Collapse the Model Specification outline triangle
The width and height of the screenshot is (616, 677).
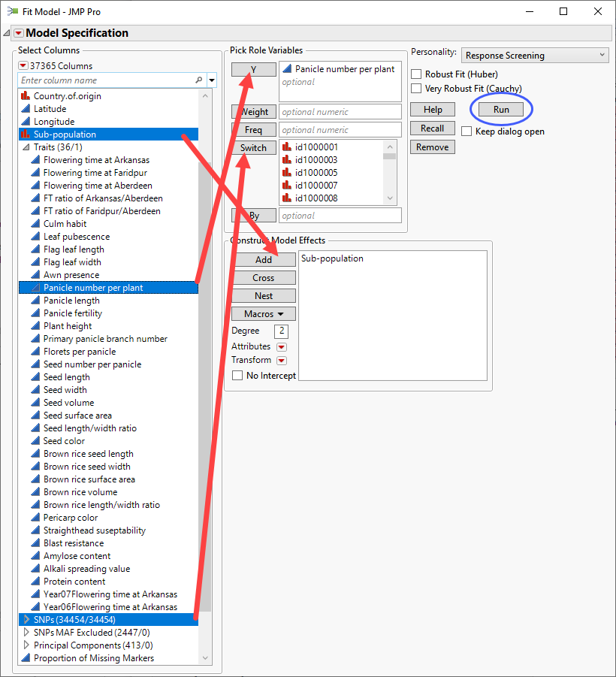click(7, 33)
